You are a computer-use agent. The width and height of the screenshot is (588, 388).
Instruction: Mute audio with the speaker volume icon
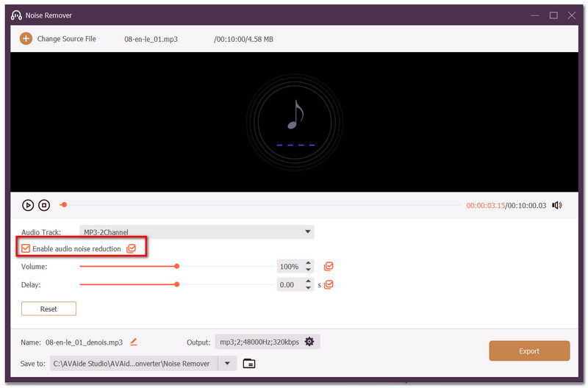(x=557, y=205)
